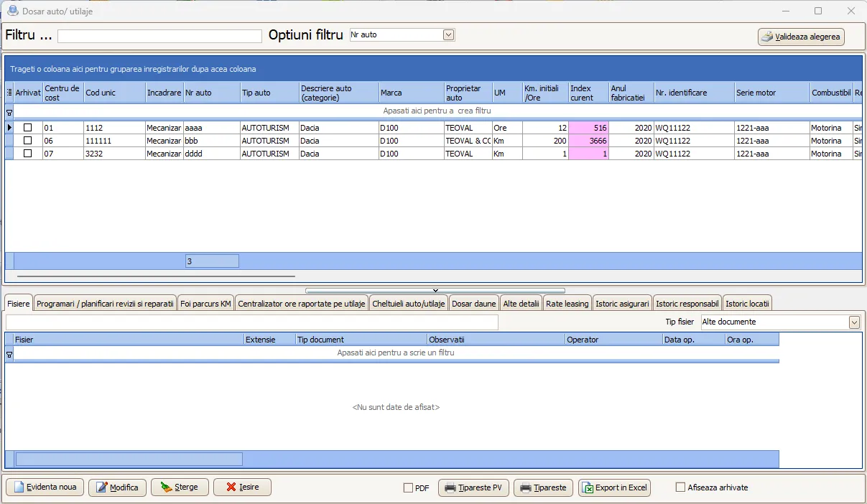Toggle Arhivat checkbox for row 111111
The image size is (867, 504).
28,141
